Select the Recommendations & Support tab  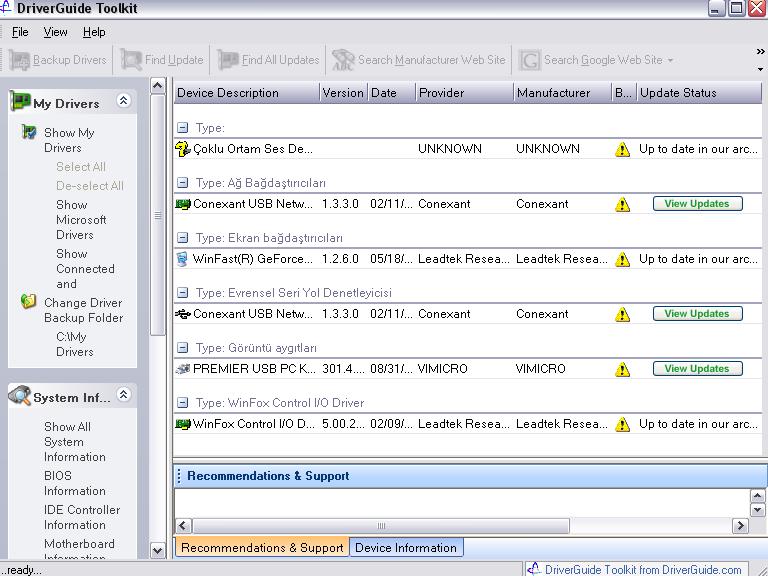tap(262, 548)
